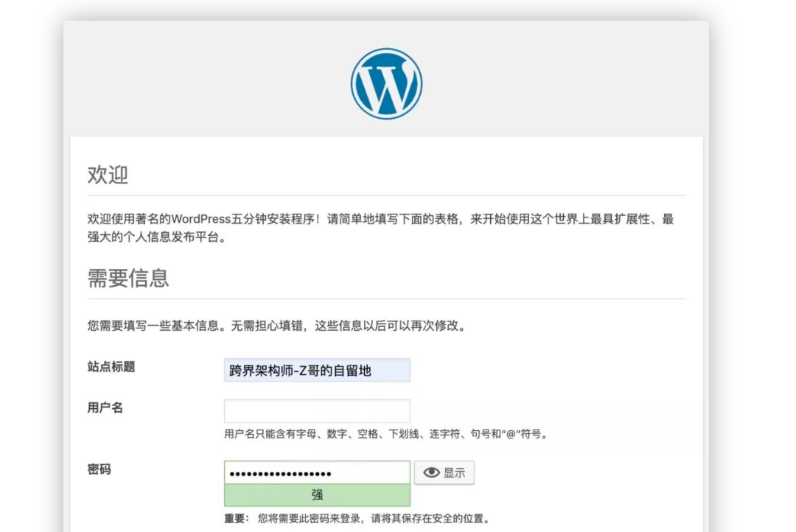The image size is (796, 532).
Task: Focus the 用户名 text field
Action: pos(317,410)
